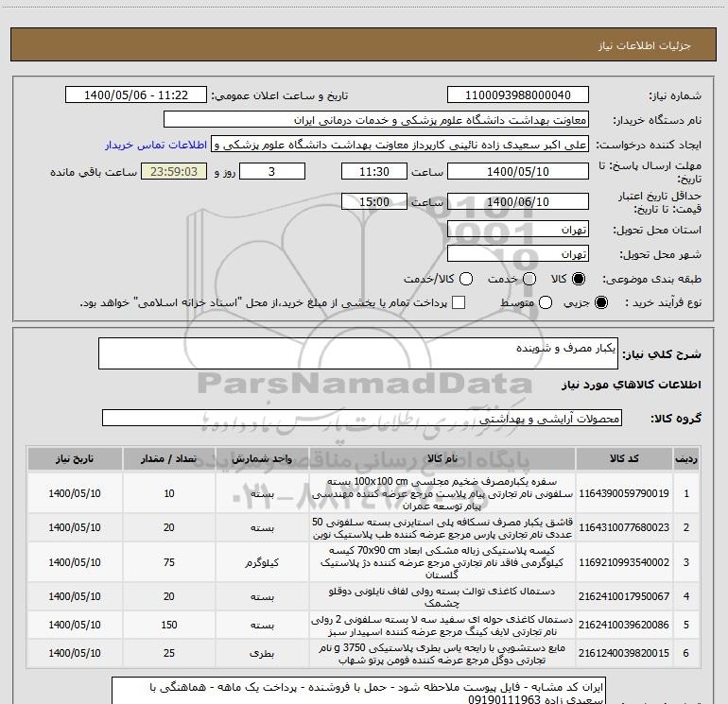
Task: Click the buyer organization name field
Action: coord(376,120)
